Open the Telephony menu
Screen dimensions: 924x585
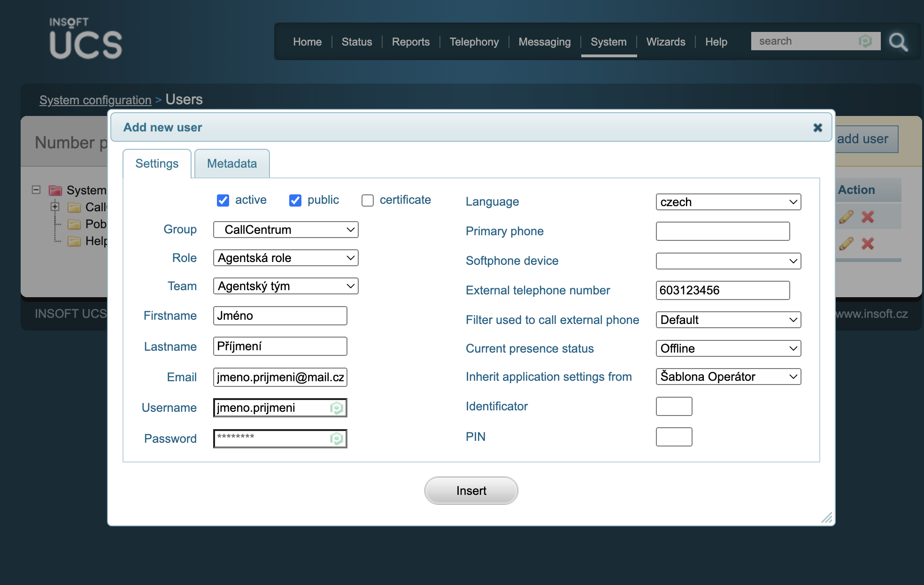(474, 42)
